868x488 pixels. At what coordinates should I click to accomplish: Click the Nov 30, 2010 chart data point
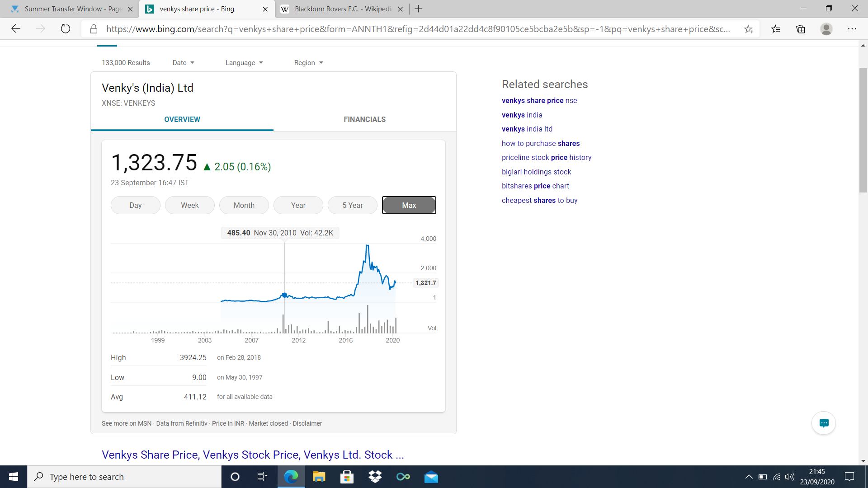(x=284, y=295)
